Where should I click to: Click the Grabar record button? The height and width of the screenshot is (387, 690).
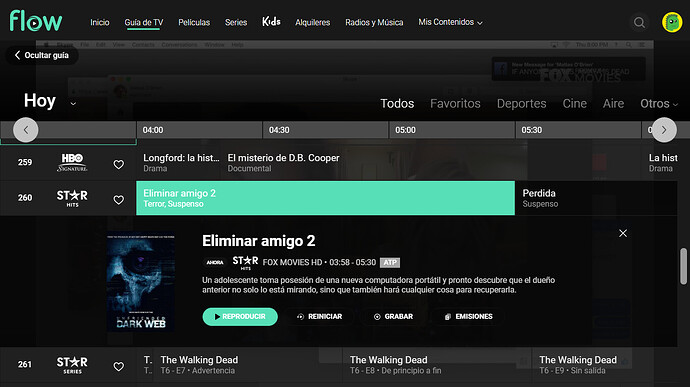click(x=393, y=317)
